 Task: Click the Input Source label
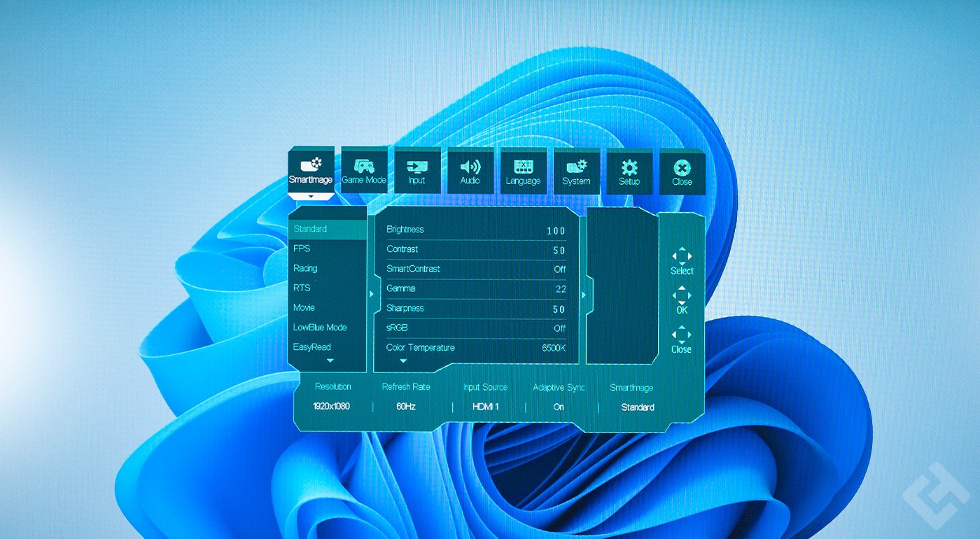click(x=485, y=387)
